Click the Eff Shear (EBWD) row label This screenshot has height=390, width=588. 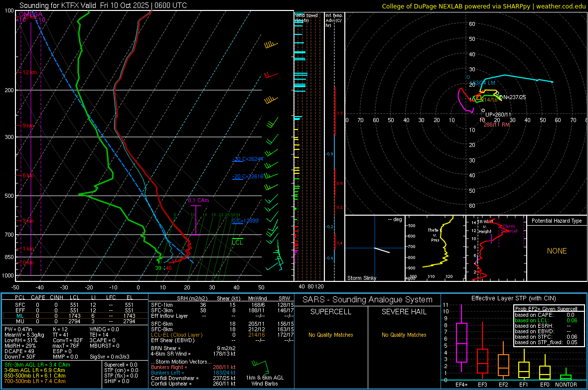tap(173, 340)
